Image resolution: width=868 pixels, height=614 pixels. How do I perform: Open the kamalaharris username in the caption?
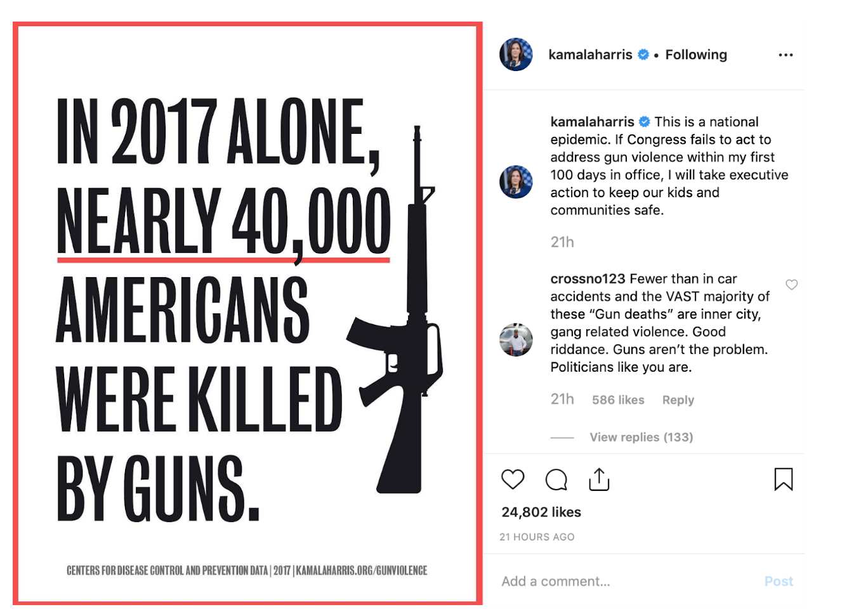[x=592, y=122]
